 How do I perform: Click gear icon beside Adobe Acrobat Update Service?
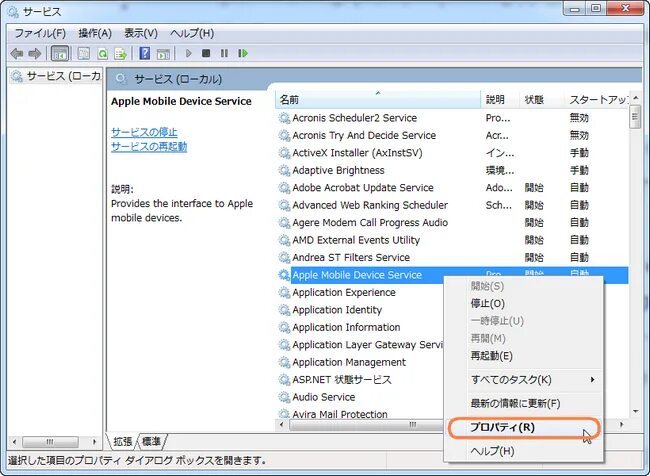click(x=284, y=188)
